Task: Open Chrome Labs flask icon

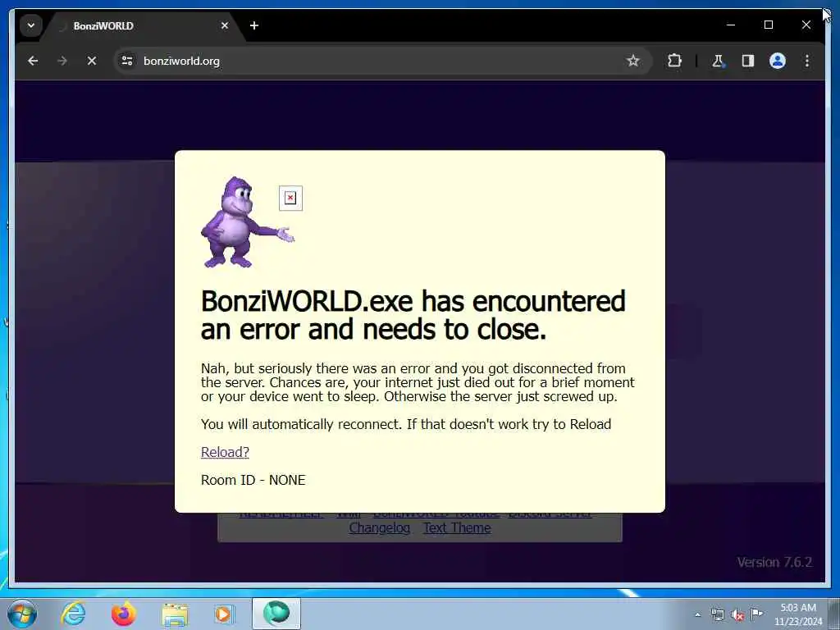Action: coord(718,61)
